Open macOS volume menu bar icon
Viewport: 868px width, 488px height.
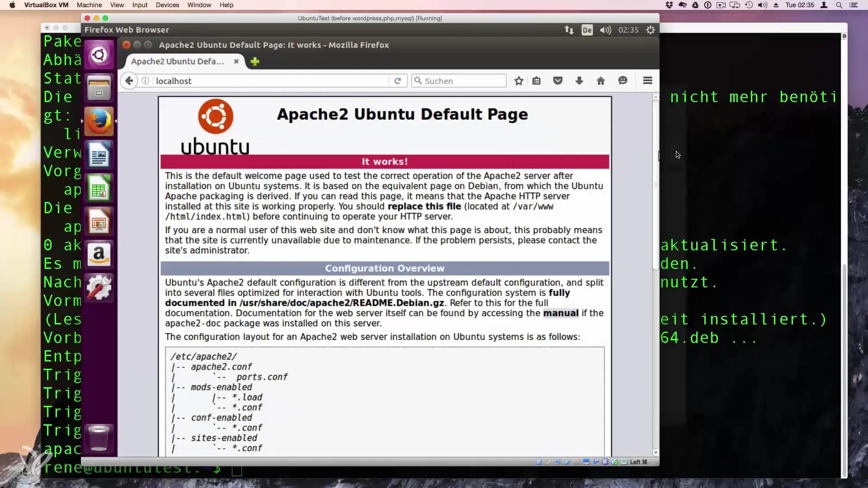coord(763,5)
